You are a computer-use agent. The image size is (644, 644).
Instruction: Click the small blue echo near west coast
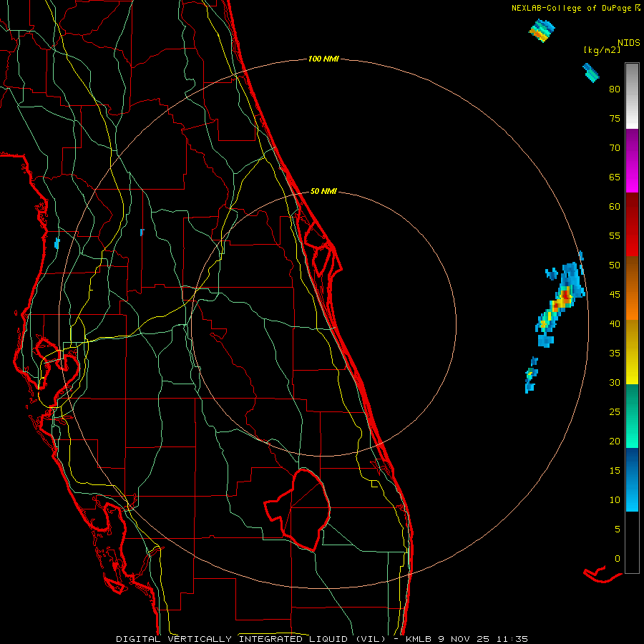(57, 243)
